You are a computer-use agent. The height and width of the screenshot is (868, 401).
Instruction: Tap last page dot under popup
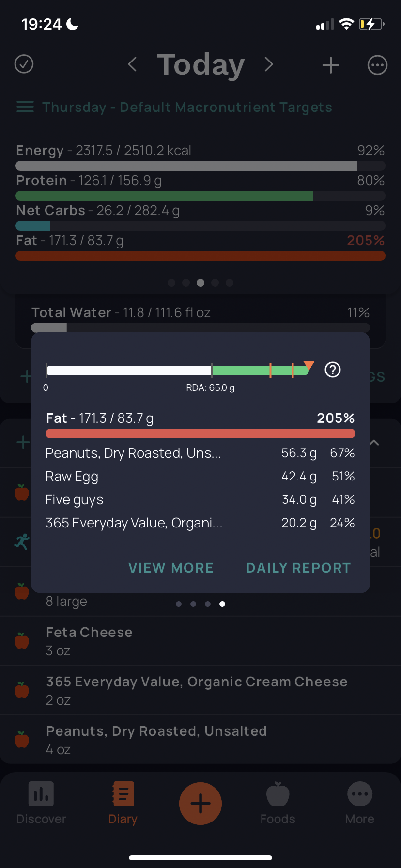point(222,604)
